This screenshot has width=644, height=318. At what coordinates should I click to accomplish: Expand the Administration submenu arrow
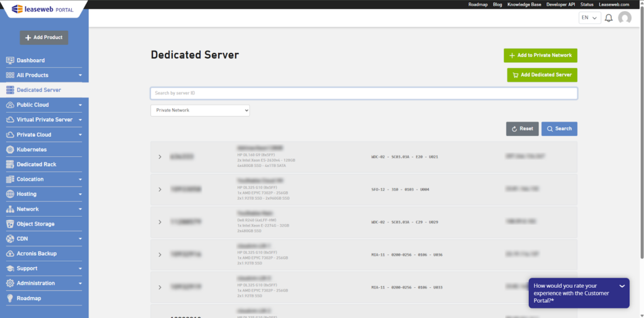[x=80, y=283]
